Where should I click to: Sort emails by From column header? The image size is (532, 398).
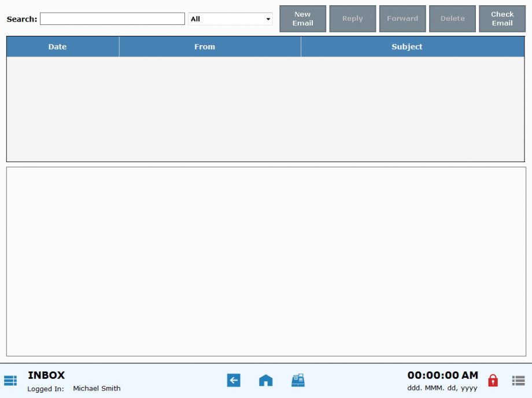[x=210, y=46]
